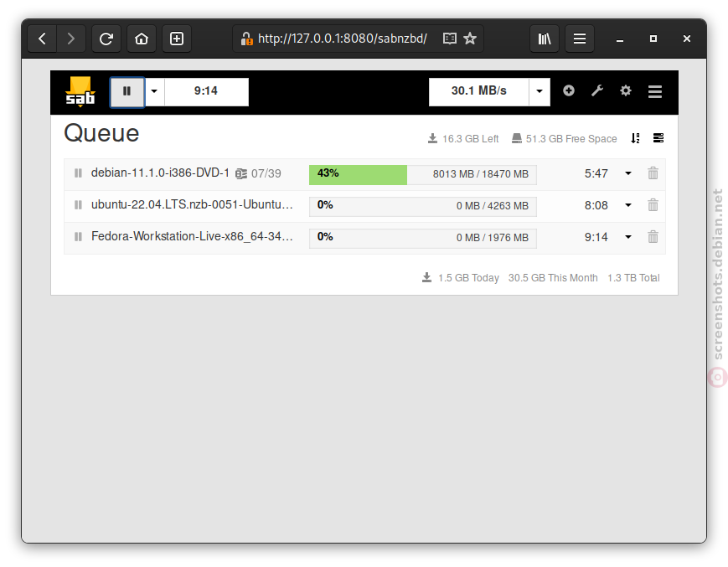Click the 07/39 file count text
The width and height of the screenshot is (728, 567).
[266, 174]
